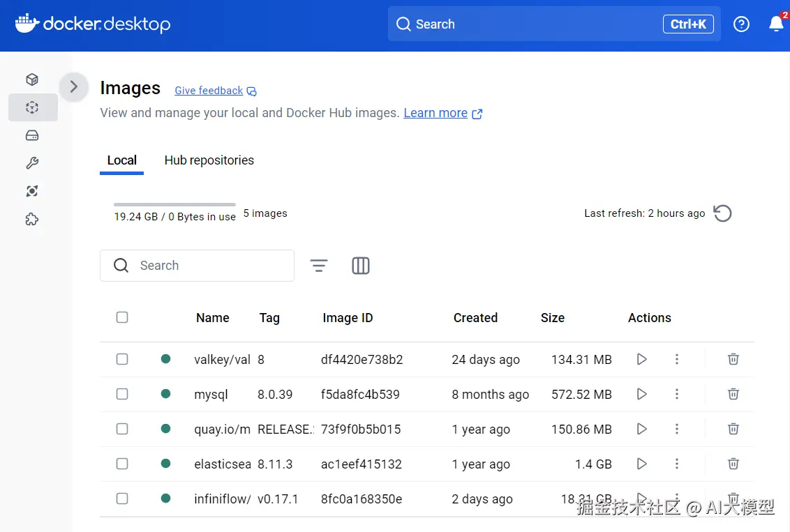Open the Containers sidebar icon

[32, 79]
